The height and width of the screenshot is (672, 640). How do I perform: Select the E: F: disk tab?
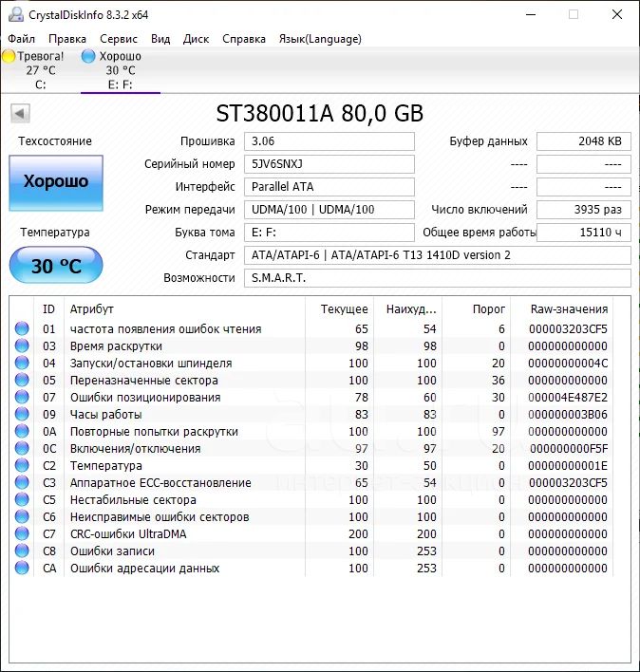coord(121,70)
